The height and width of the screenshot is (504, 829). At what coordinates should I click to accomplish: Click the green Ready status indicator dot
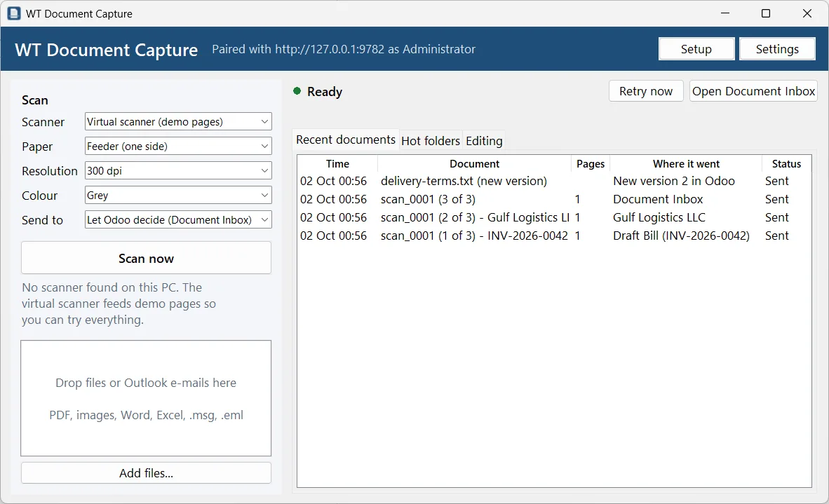(297, 91)
